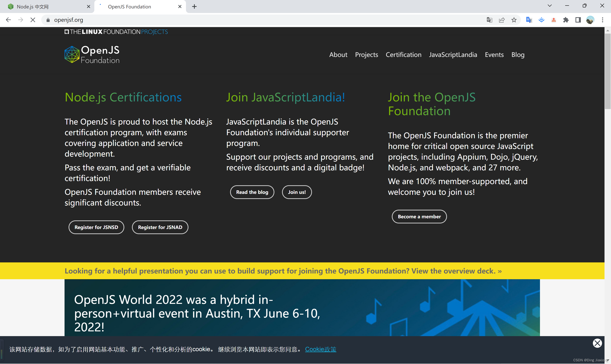Open the View the overview deck link
611x364 pixels.
click(x=456, y=271)
